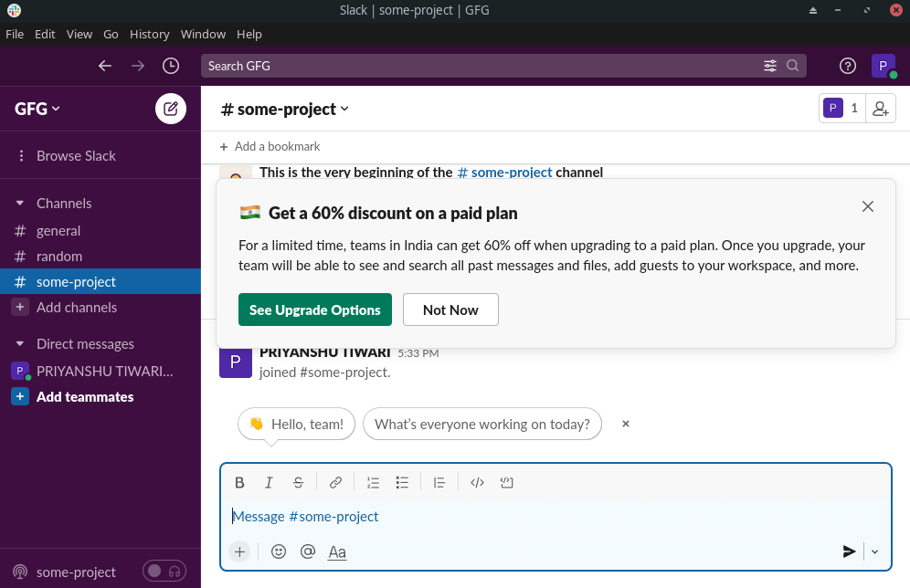Screen dimensions: 910x588
Task: Open the history clock icon
Action: pyautogui.click(x=171, y=66)
